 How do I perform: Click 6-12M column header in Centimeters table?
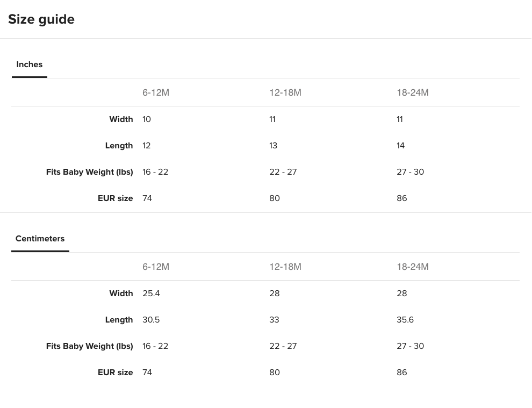156,267
